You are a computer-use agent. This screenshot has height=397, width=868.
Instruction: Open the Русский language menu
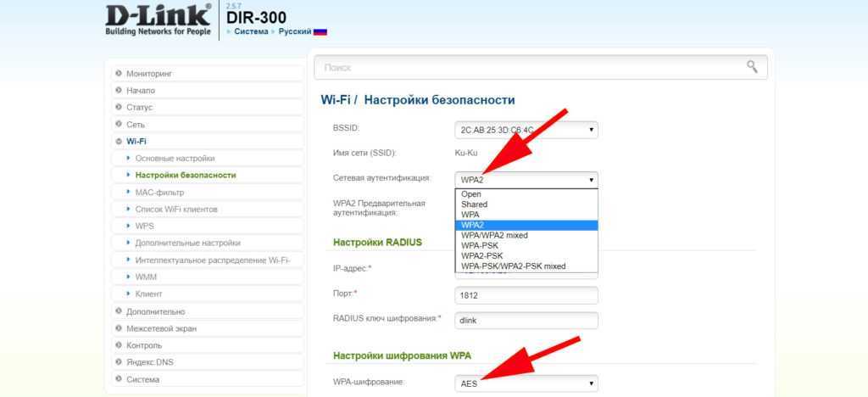click(x=292, y=31)
